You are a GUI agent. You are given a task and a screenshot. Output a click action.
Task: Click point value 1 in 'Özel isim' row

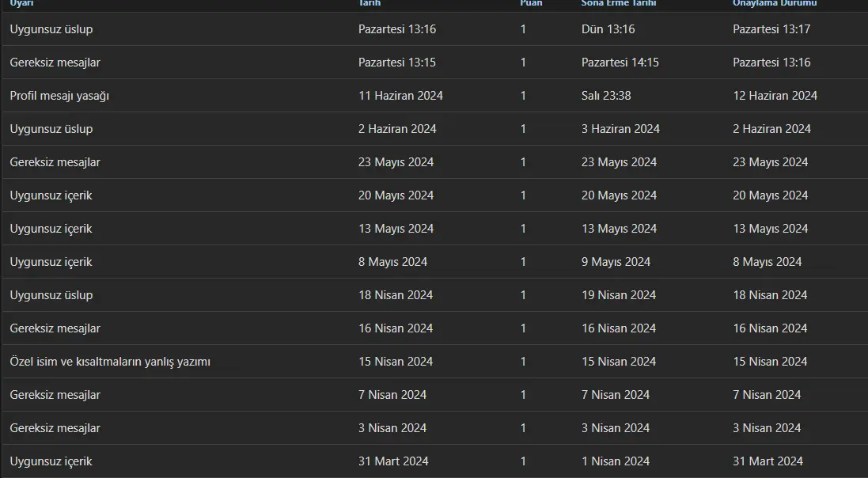click(523, 362)
